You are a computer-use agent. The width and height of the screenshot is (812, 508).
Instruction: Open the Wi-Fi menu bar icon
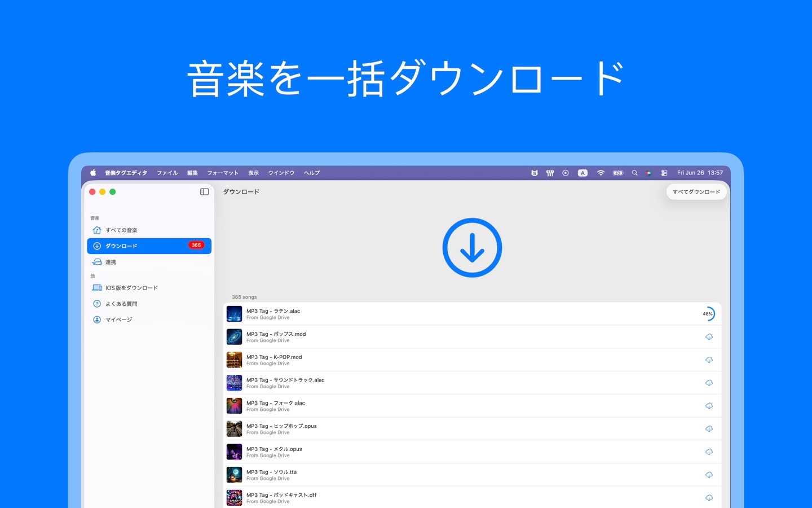[601, 173]
